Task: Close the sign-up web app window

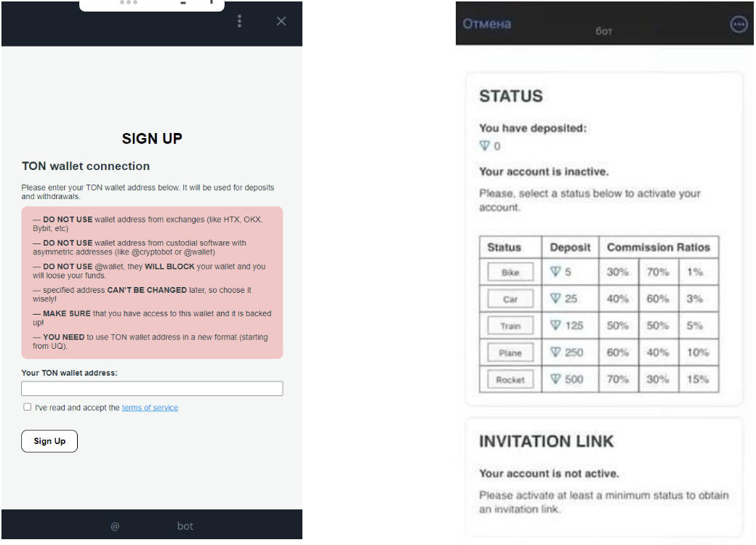Action: tap(281, 21)
